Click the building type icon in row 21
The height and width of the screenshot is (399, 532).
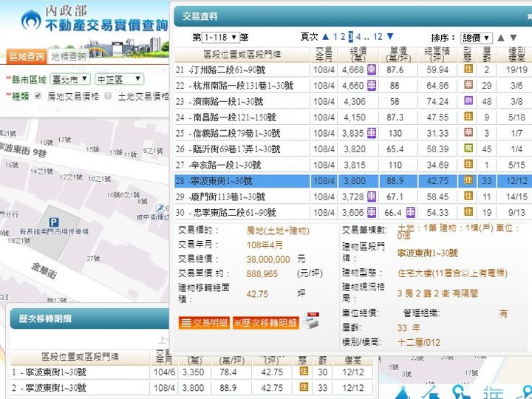468,69
